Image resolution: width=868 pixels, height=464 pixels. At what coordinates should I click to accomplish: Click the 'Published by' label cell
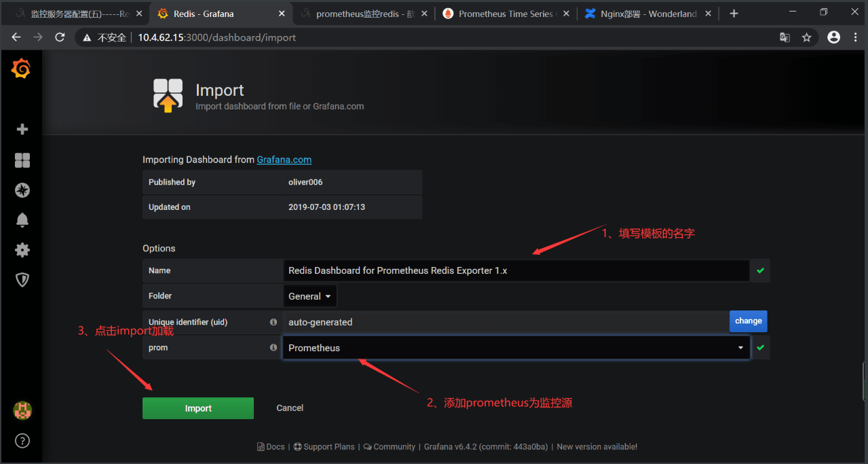(212, 182)
